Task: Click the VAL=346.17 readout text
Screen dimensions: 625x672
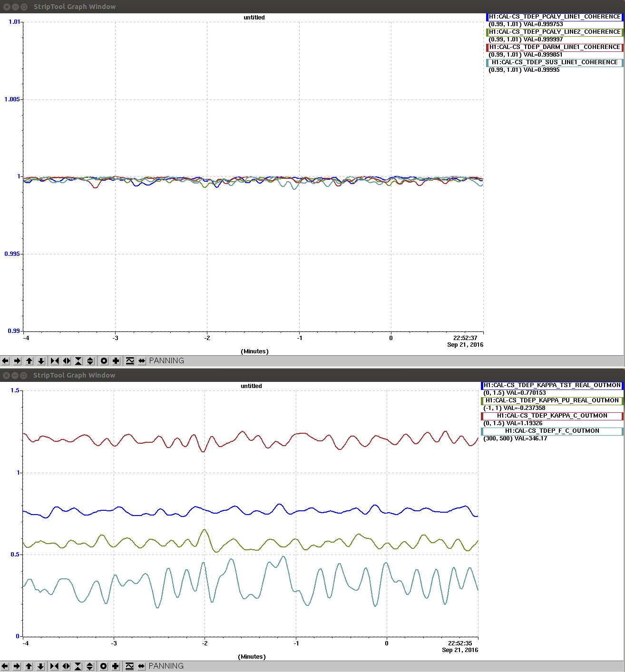Action: (531, 438)
